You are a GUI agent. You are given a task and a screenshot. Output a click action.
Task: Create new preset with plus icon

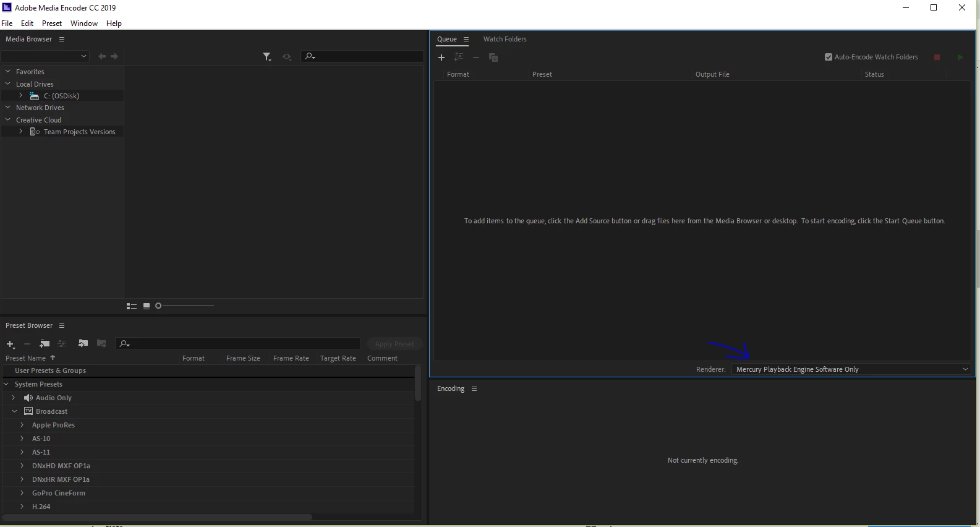[x=11, y=344]
